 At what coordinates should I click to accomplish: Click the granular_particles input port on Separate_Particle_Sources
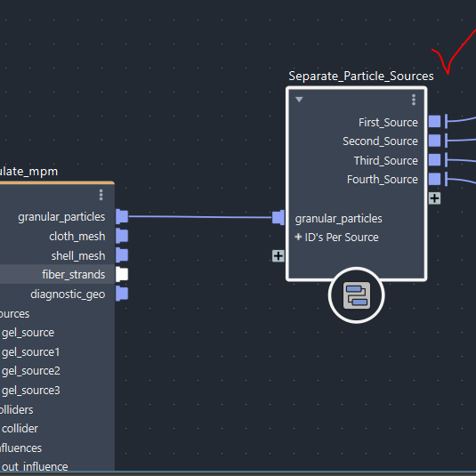pyautogui.click(x=278, y=218)
